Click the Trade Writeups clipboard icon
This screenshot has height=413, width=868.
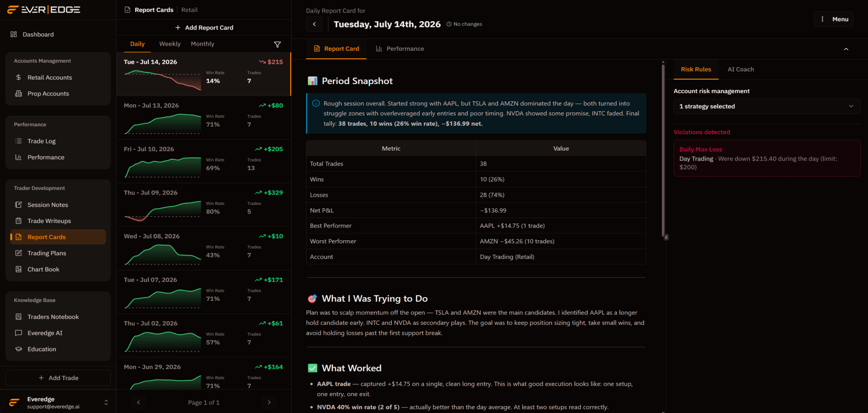click(x=19, y=221)
